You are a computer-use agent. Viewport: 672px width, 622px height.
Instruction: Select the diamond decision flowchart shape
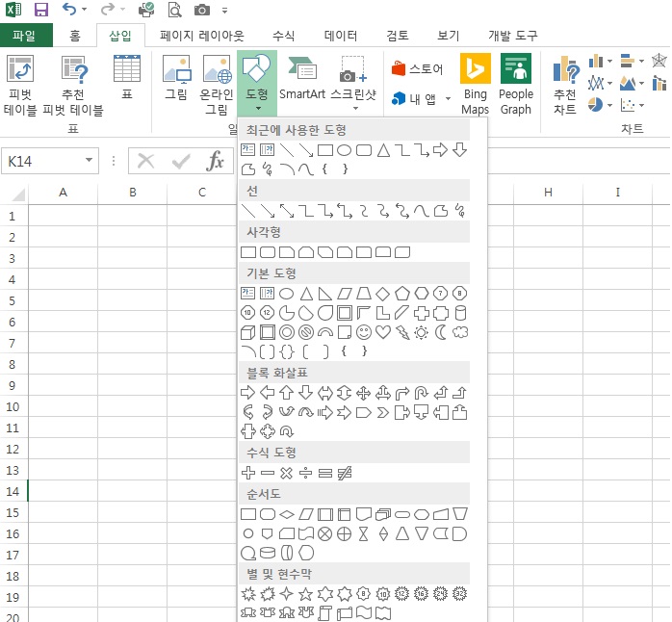287,514
